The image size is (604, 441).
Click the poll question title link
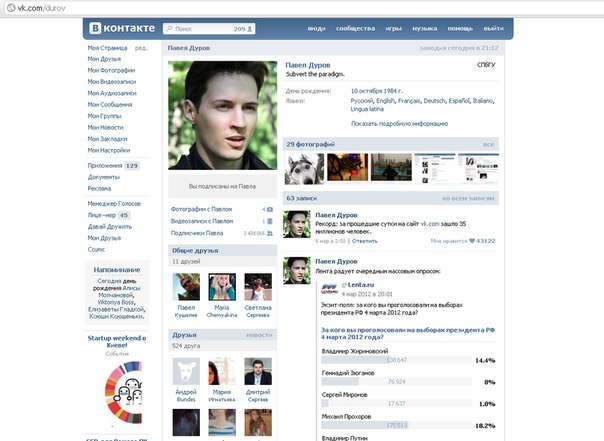point(408,334)
